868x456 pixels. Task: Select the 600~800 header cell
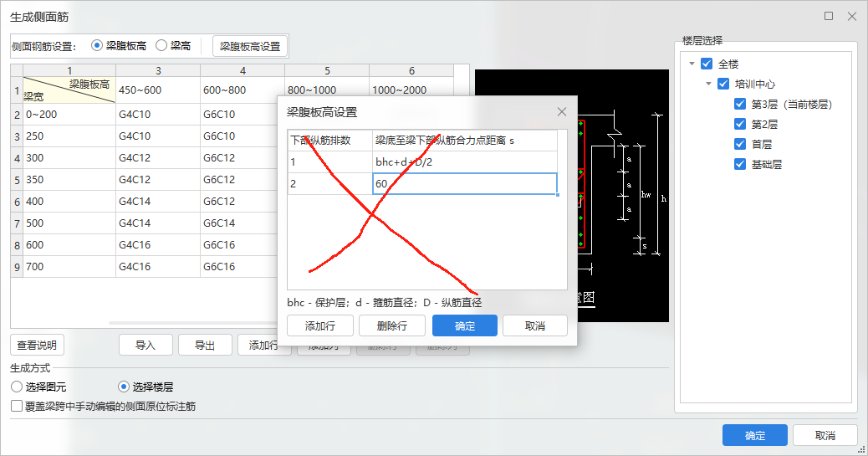[x=243, y=90]
